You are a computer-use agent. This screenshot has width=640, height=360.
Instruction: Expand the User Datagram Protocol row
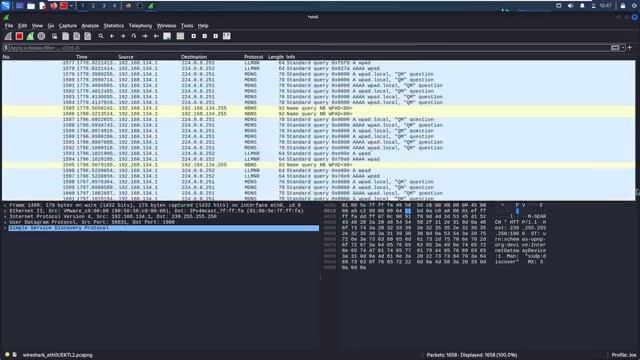point(5,222)
